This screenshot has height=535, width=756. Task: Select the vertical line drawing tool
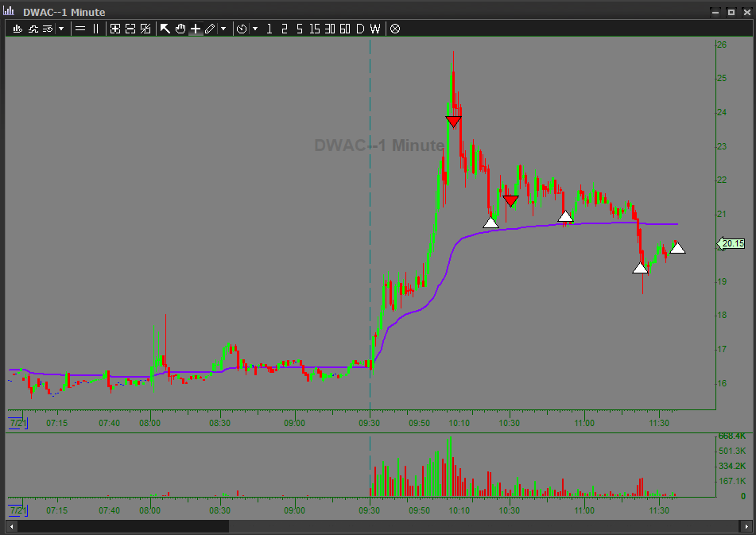click(95, 29)
